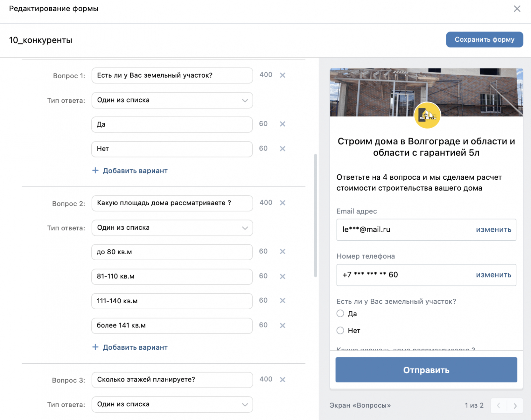Delete the 'более 141 кв.м' option
The height and width of the screenshot is (420, 531).
coord(282,326)
